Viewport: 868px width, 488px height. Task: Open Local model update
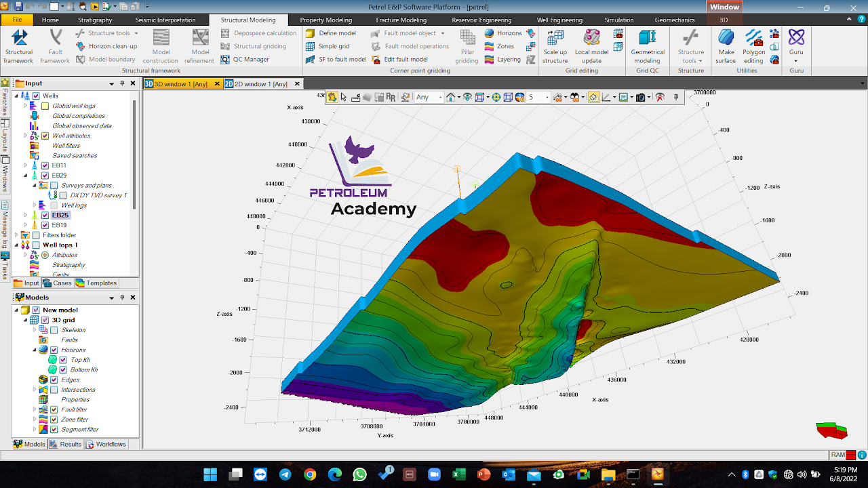pos(591,47)
